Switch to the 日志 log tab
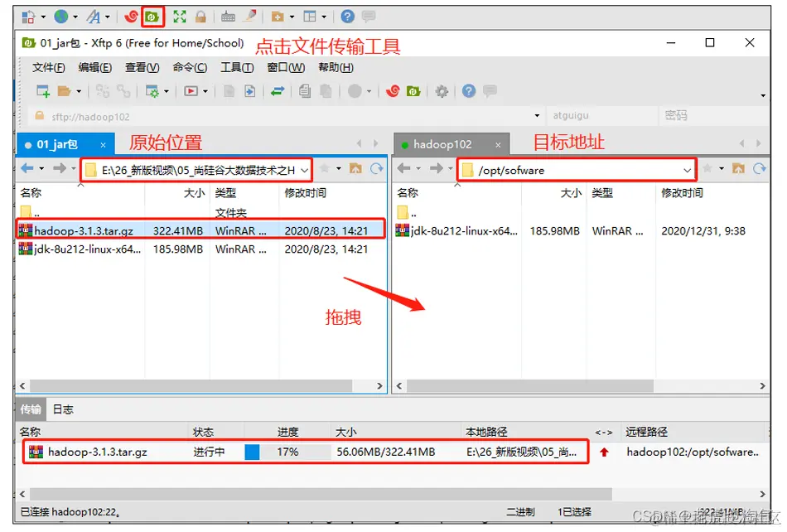This screenshot has height=532, width=787. (63, 409)
